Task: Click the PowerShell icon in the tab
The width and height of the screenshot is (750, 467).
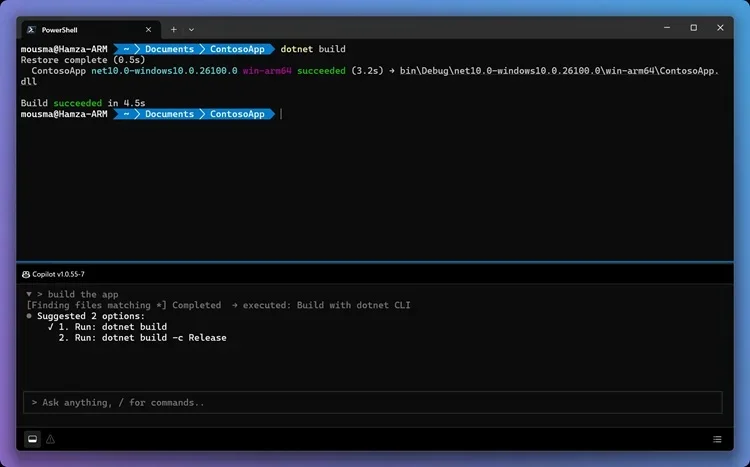Action: pos(31,30)
